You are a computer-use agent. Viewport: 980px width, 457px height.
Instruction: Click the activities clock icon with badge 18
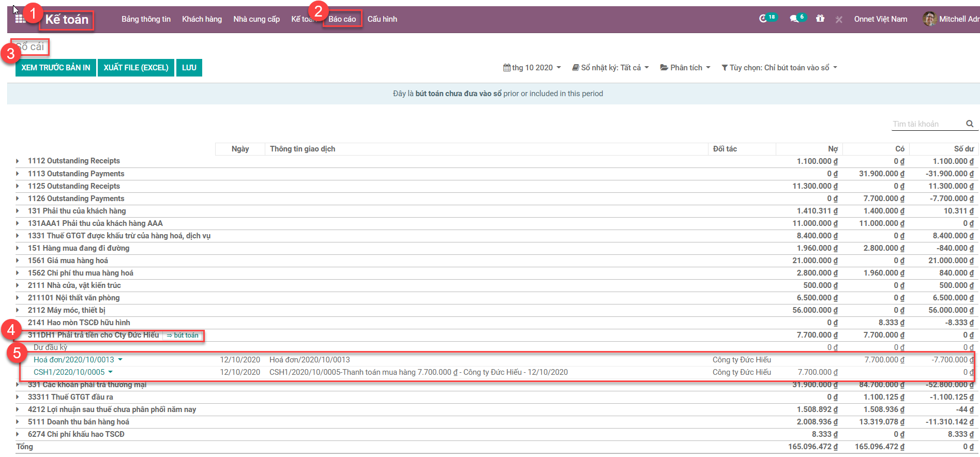pos(763,19)
